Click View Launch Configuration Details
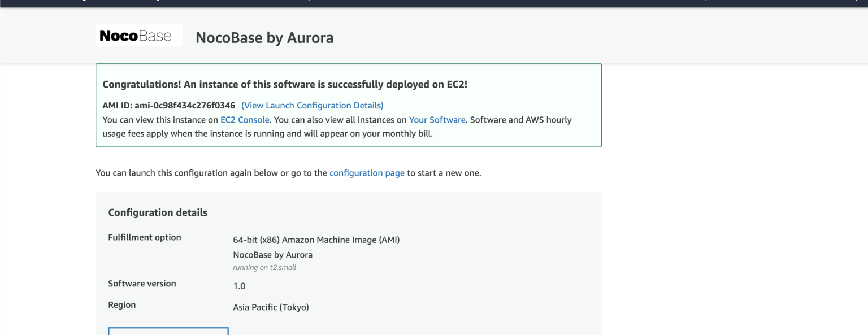 click(312, 106)
